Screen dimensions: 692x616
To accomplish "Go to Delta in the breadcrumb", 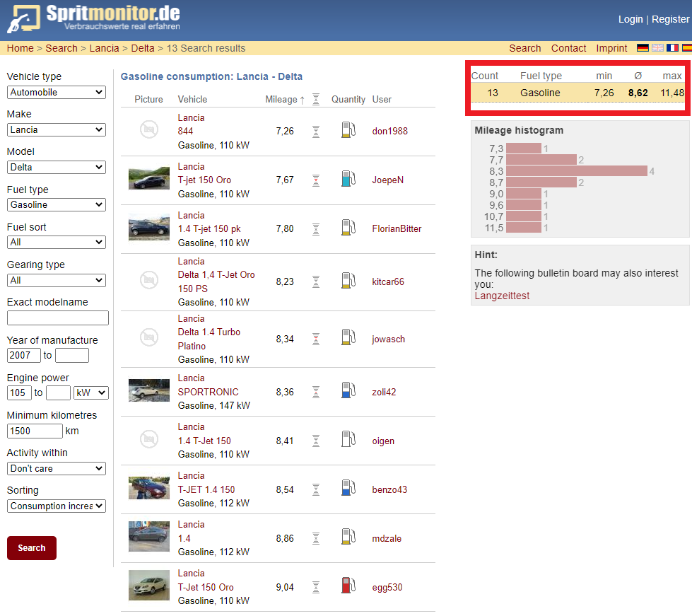I will pyautogui.click(x=143, y=48).
